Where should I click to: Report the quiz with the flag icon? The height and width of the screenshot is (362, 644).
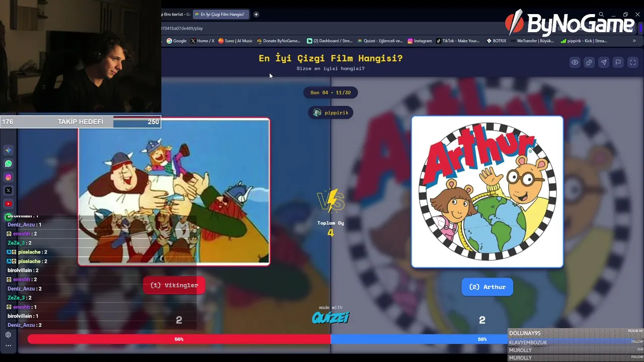[x=618, y=62]
